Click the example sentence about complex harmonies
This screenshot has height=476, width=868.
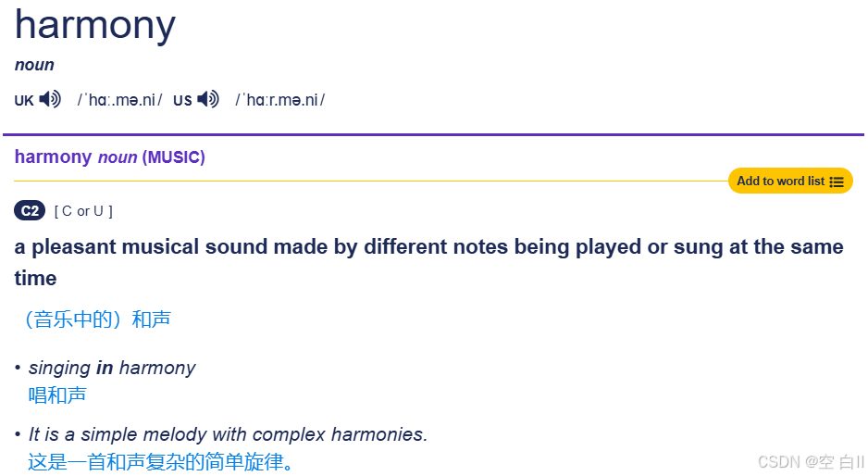[x=228, y=434]
